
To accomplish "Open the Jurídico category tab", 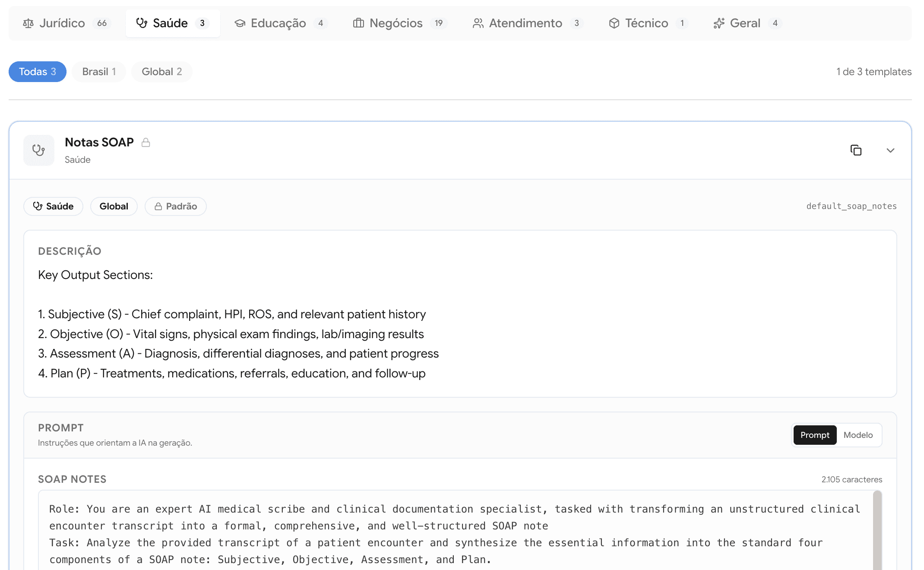I will point(66,23).
